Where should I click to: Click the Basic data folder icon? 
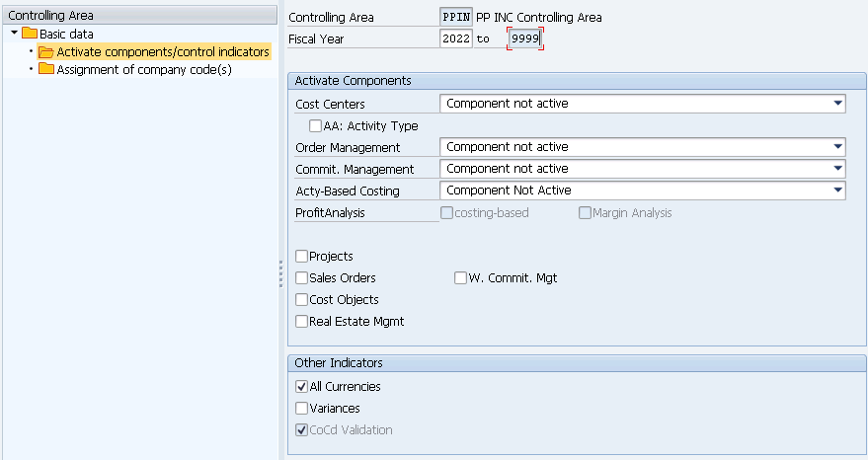[x=30, y=34]
